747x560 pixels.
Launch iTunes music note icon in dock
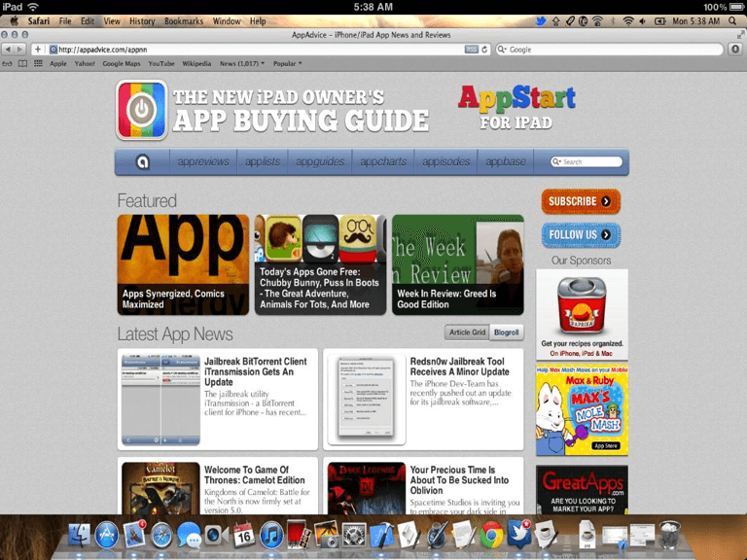(x=271, y=536)
